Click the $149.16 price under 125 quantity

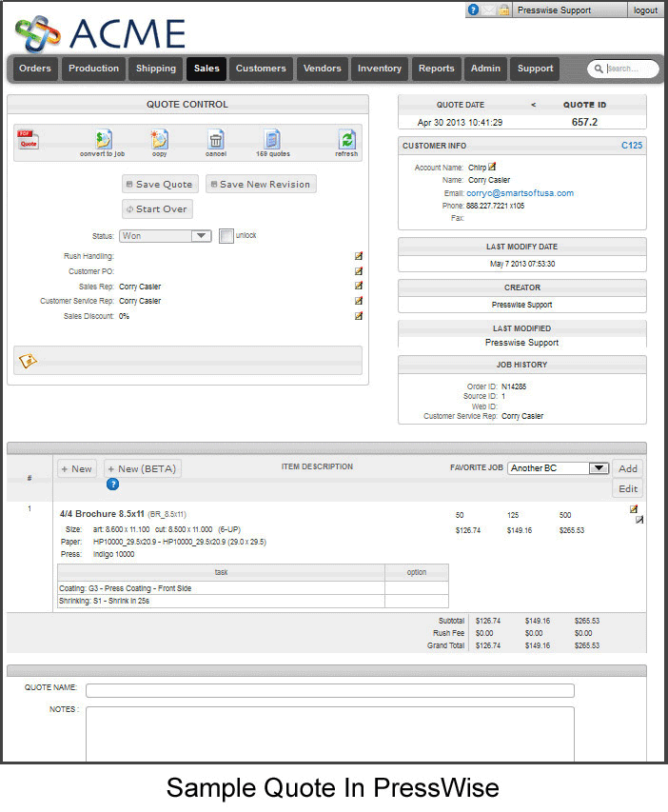tap(520, 530)
